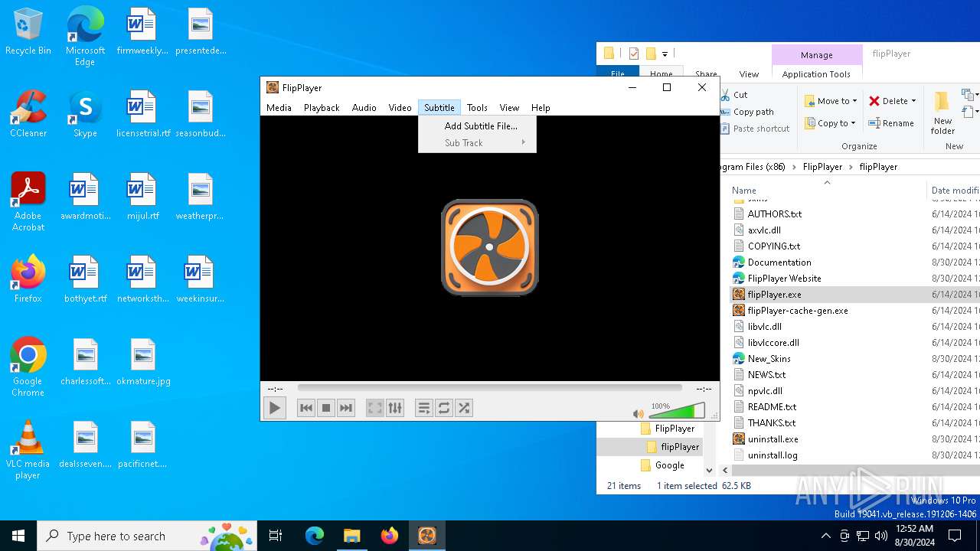The image size is (980, 551).
Task: Select the uninstall.log file
Action: pyautogui.click(x=772, y=455)
